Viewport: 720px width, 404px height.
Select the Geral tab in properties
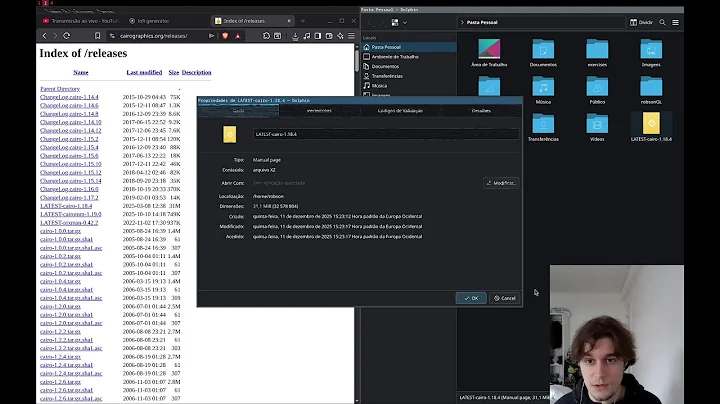click(x=238, y=111)
